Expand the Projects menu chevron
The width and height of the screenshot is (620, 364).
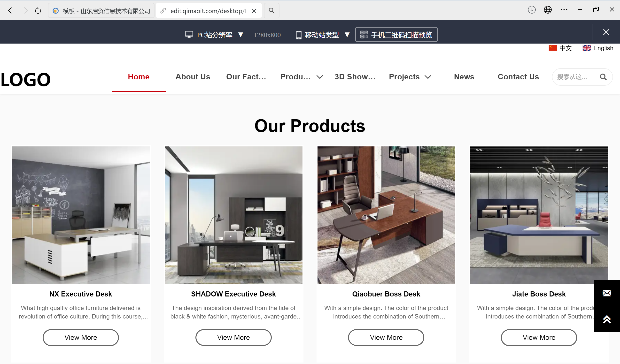click(x=428, y=77)
